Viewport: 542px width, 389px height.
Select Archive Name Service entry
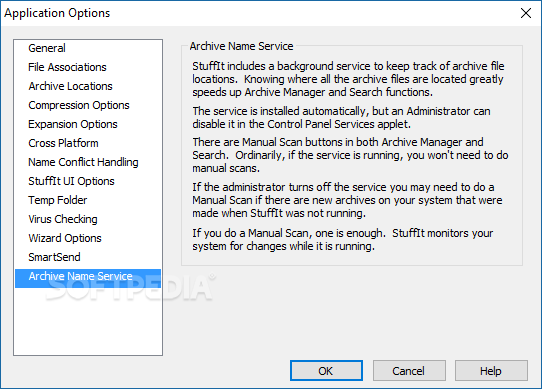tap(88, 278)
